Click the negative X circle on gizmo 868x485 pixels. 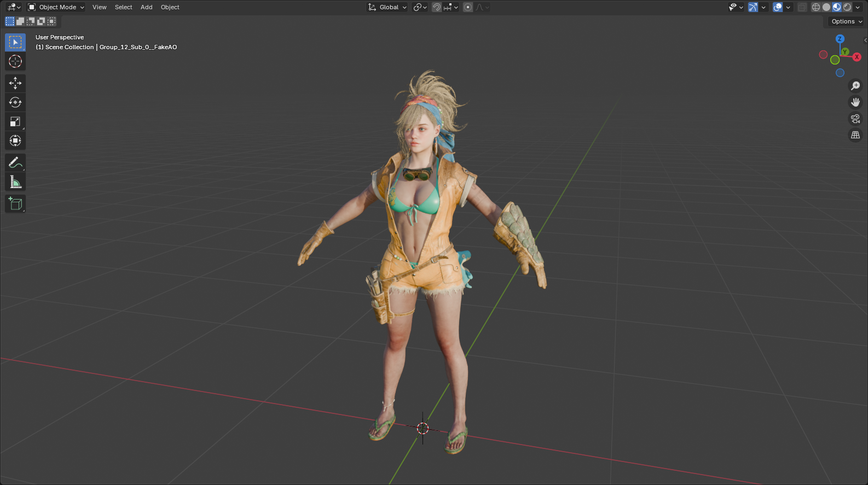pyautogui.click(x=823, y=55)
